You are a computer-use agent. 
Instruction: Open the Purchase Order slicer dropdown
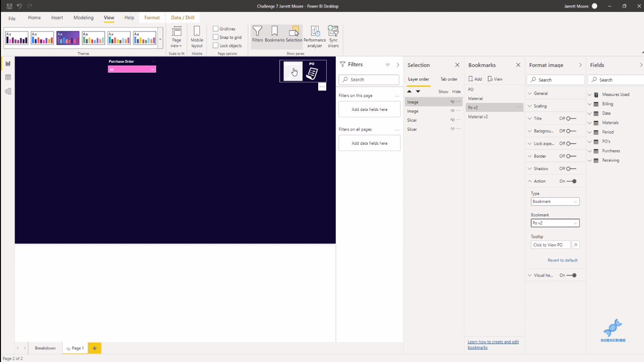pos(132,69)
